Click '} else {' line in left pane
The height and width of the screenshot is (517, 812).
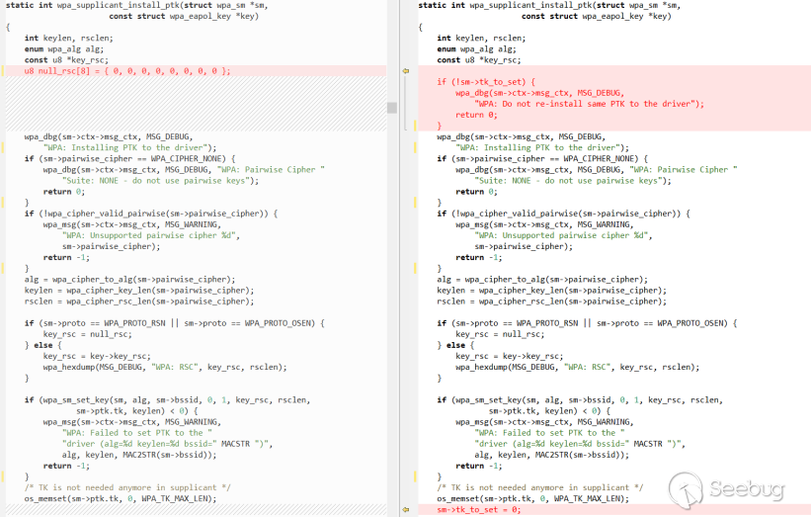click(43, 345)
